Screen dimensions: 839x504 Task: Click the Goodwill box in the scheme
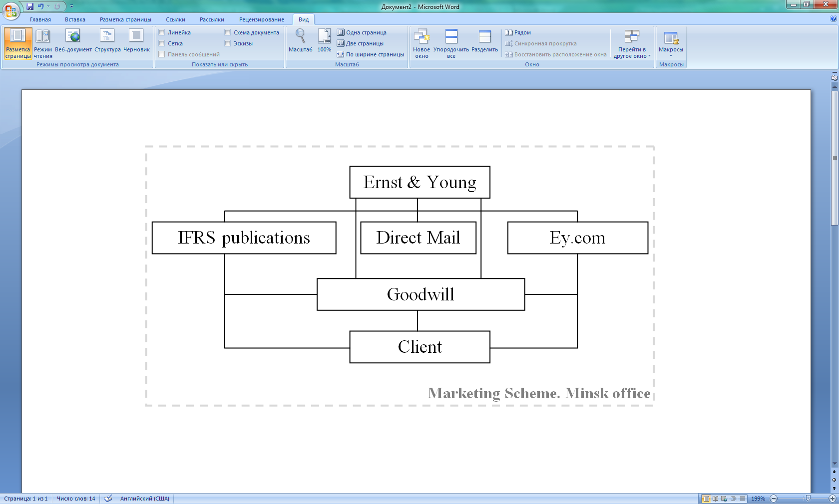tap(420, 294)
